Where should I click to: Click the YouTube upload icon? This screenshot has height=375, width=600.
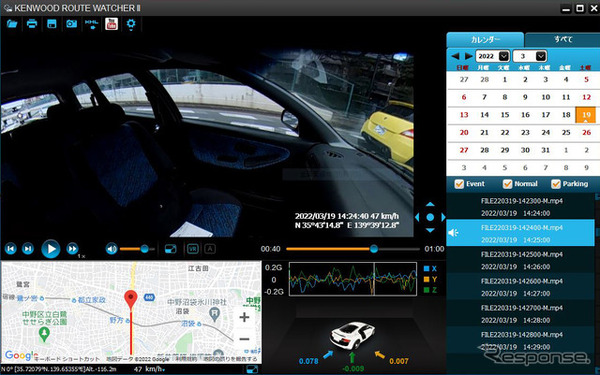point(111,24)
